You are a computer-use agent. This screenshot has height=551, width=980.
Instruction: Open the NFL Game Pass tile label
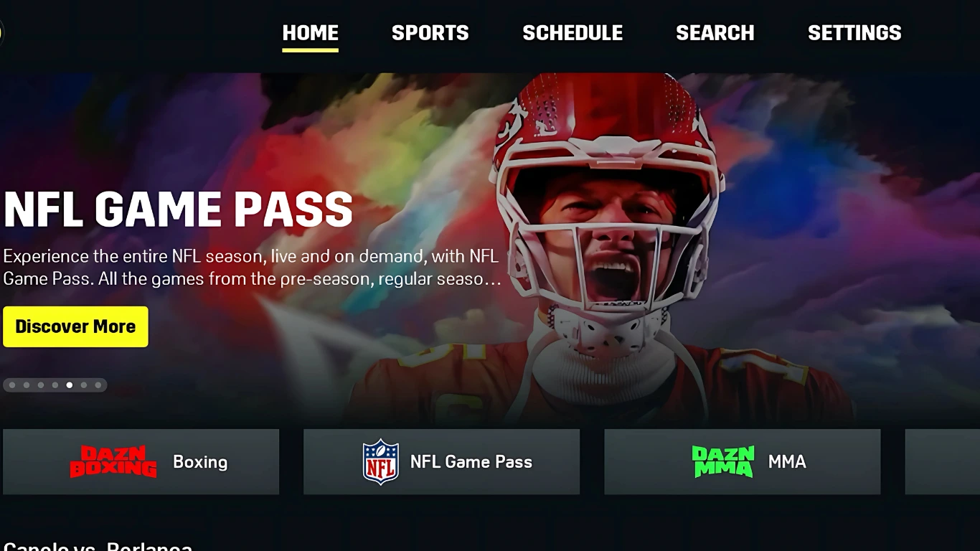pyautogui.click(x=471, y=462)
